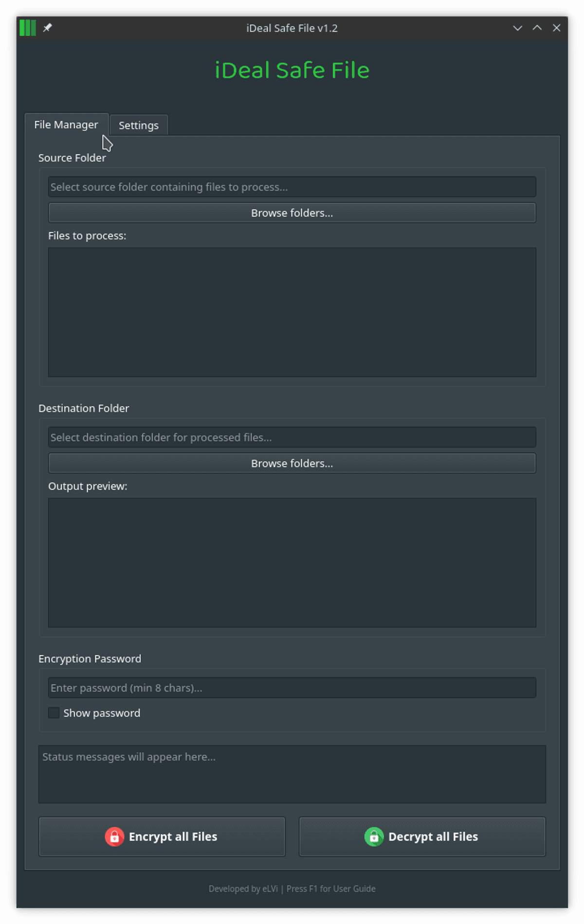This screenshot has height=924, width=584.
Task: Browse folders for the Source Folder
Action: click(x=292, y=213)
